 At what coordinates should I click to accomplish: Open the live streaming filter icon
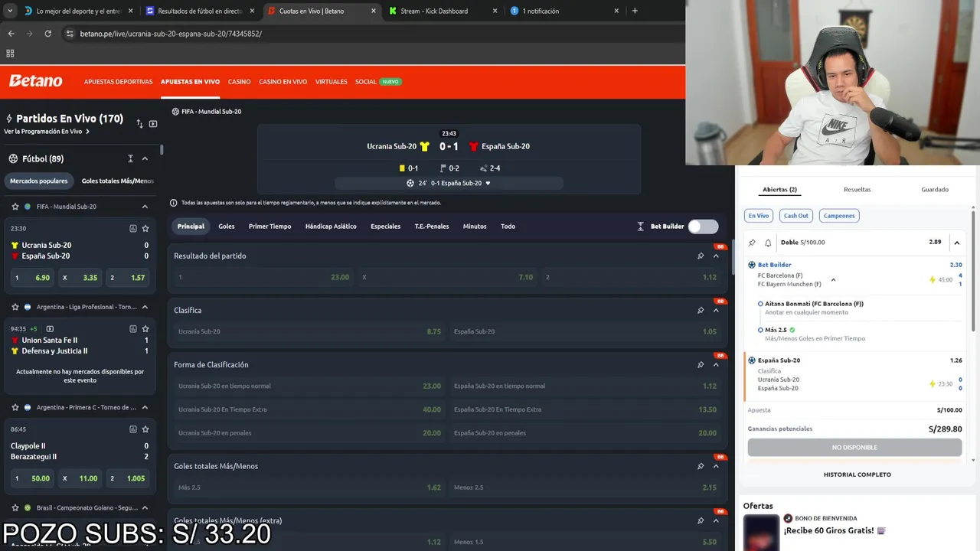(x=153, y=123)
